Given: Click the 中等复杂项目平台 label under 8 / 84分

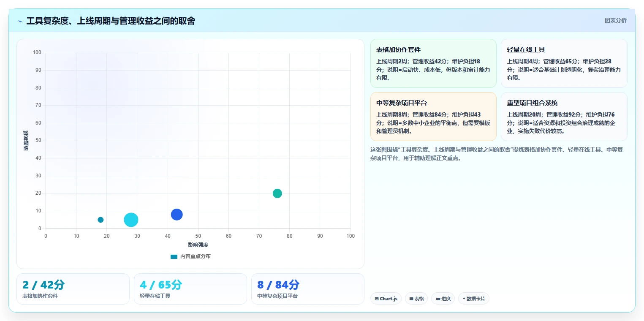Looking at the screenshot, I should click(277, 296).
